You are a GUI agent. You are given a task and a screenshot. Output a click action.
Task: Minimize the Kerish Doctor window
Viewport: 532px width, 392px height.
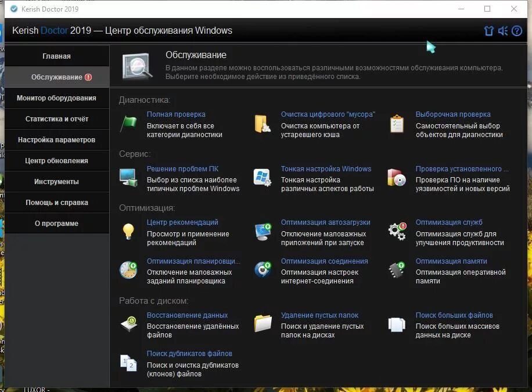pos(461,9)
